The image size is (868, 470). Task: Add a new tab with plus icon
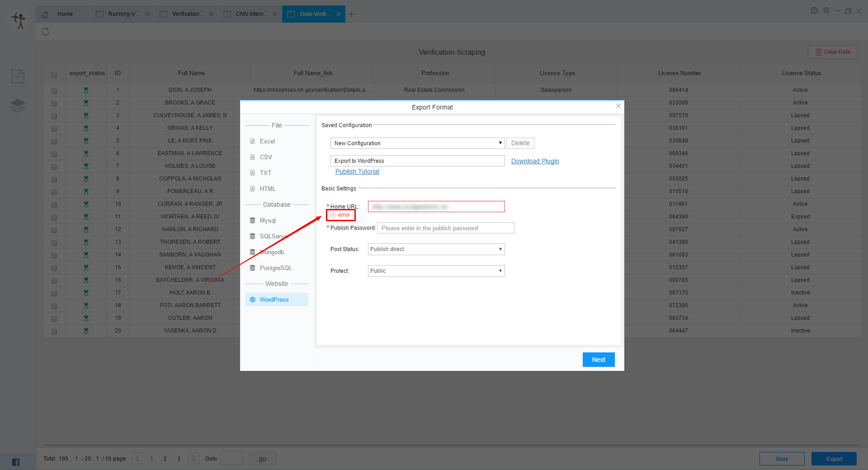pyautogui.click(x=351, y=14)
